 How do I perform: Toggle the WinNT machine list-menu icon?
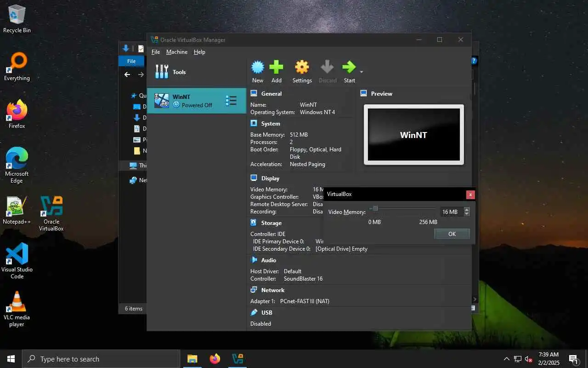(x=231, y=101)
